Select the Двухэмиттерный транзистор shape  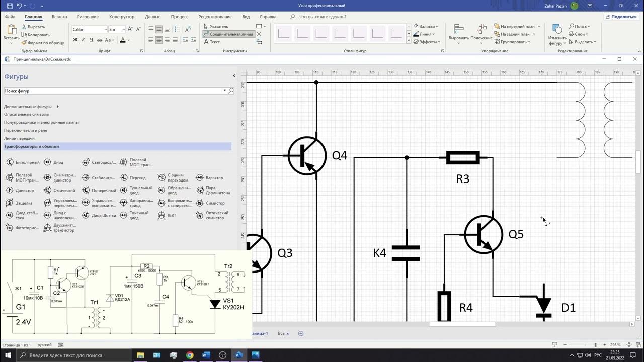click(59, 228)
